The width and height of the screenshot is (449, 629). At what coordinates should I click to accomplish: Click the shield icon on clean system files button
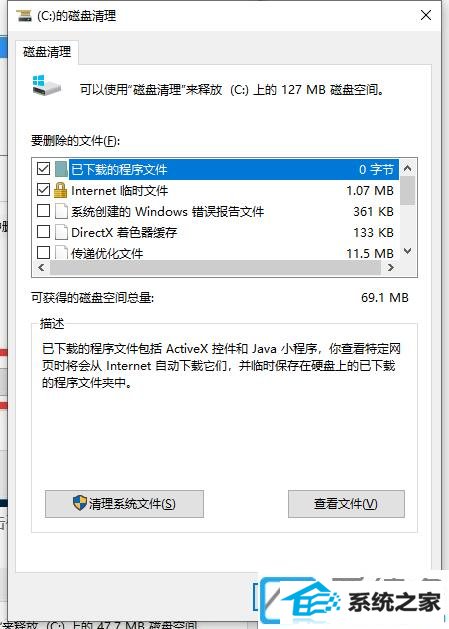80,503
